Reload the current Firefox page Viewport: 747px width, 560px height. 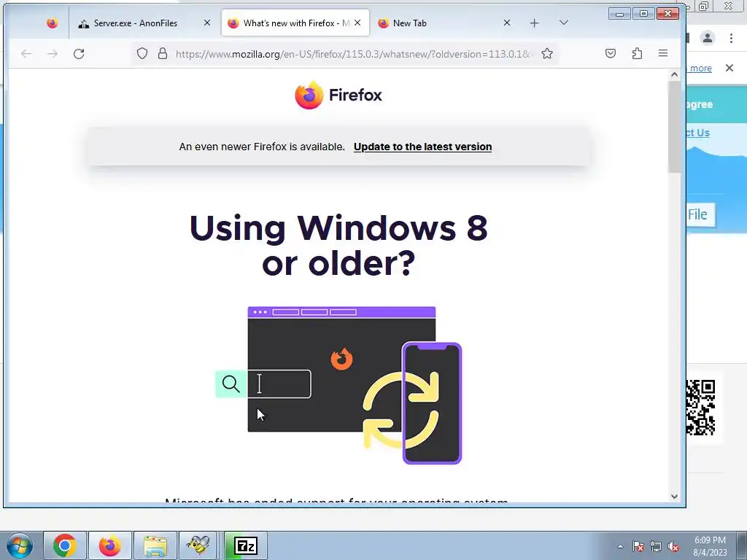tap(79, 54)
